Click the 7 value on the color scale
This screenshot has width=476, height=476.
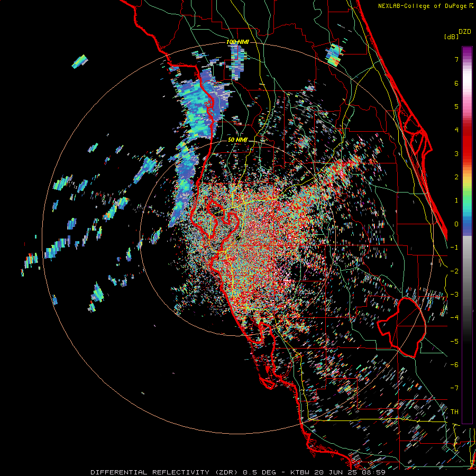coord(456,59)
